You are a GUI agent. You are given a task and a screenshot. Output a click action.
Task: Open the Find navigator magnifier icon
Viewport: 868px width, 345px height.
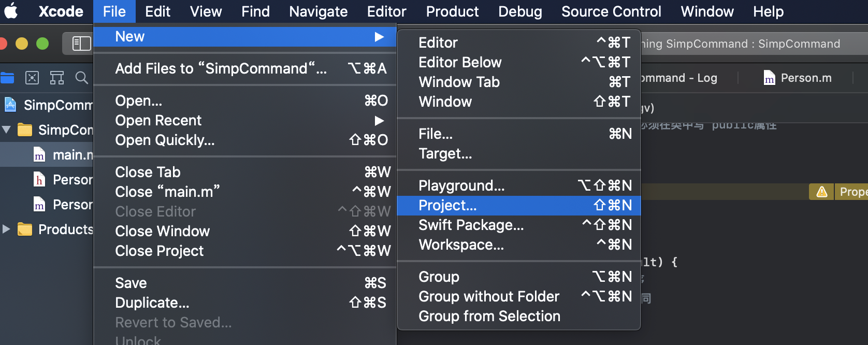click(x=81, y=78)
